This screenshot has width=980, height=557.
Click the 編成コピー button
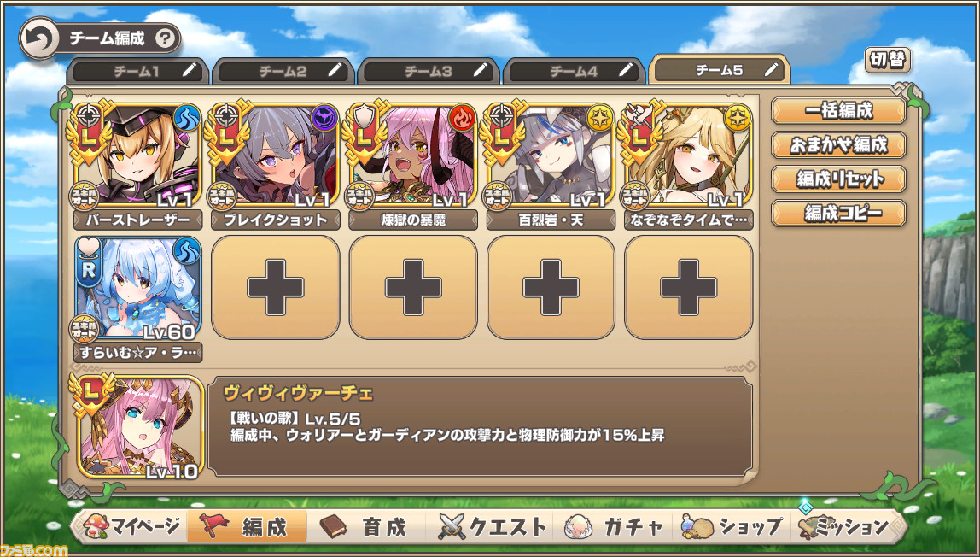coord(838,214)
